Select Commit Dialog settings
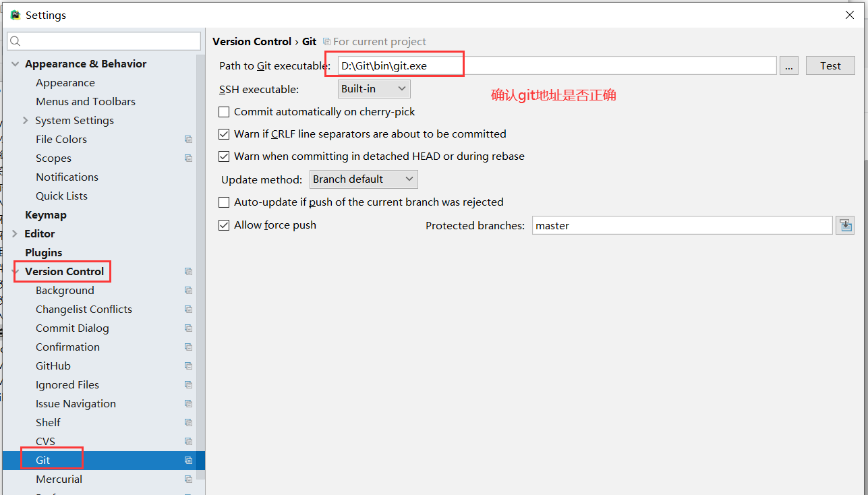 (72, 328)
